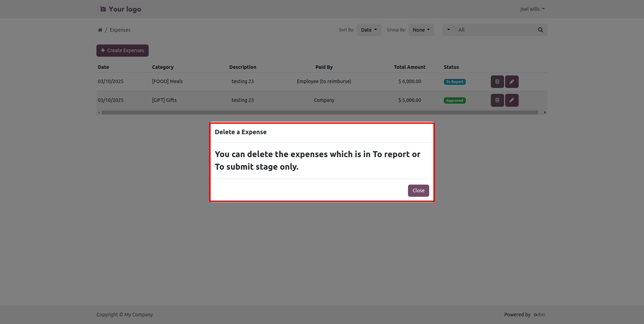This screenshot has height=324, width=644.
Task: Edit the GIFT Gifts expense with pencil
Action: 511,100
